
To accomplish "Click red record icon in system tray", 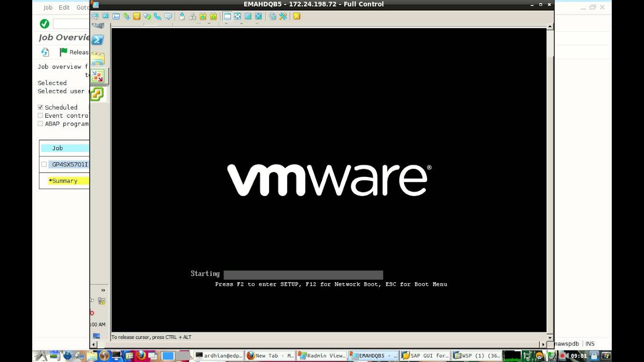I will point(563,356).
